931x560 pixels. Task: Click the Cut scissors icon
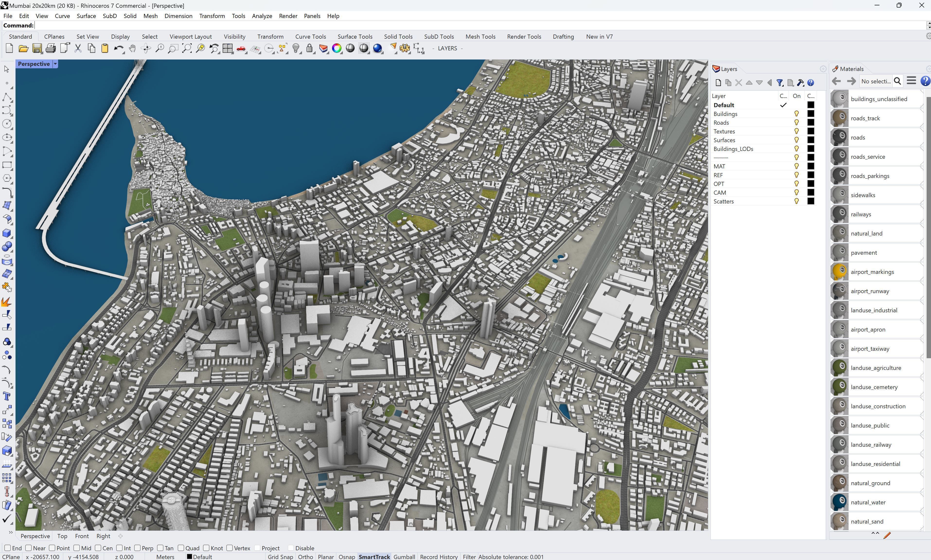(78, 48)
